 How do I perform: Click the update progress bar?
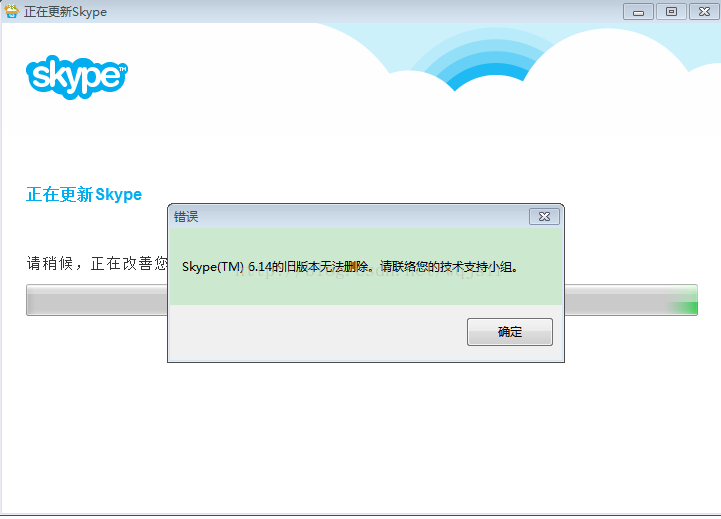[362, 300]
